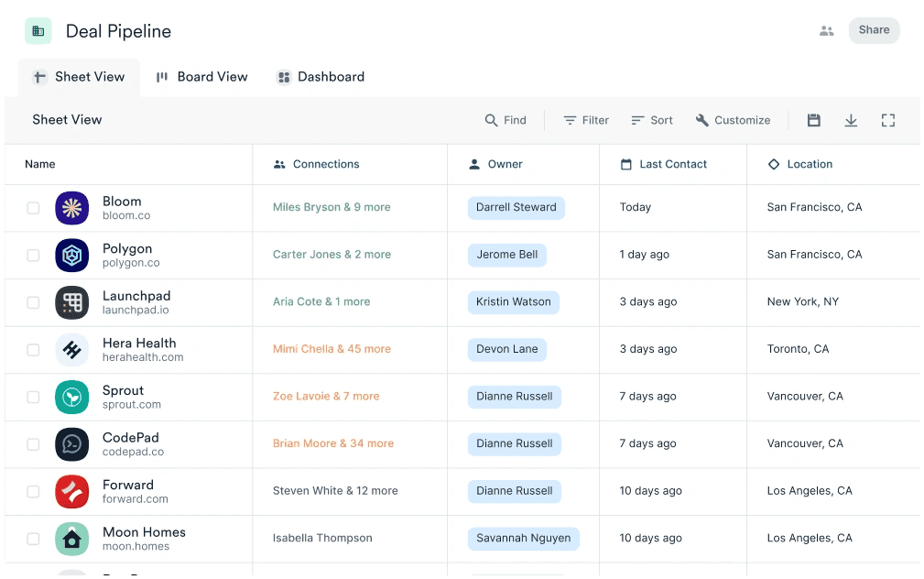
Task: Click Dianne Russell tag in CodePad row
Action: [x=515, y=444]
